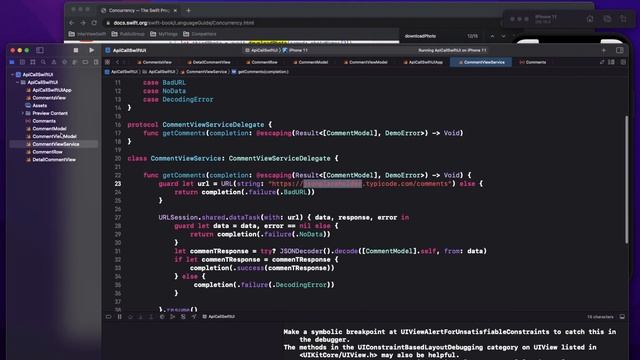Screen dimensions: 640x360
Task: Open the Symbol navigator icon
Action: (33, 62)
